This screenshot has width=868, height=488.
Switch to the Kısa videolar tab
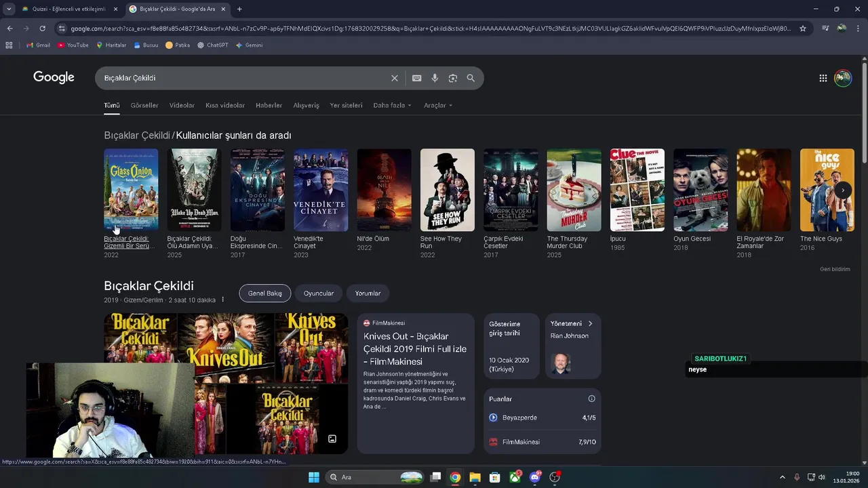pos(225,105)
